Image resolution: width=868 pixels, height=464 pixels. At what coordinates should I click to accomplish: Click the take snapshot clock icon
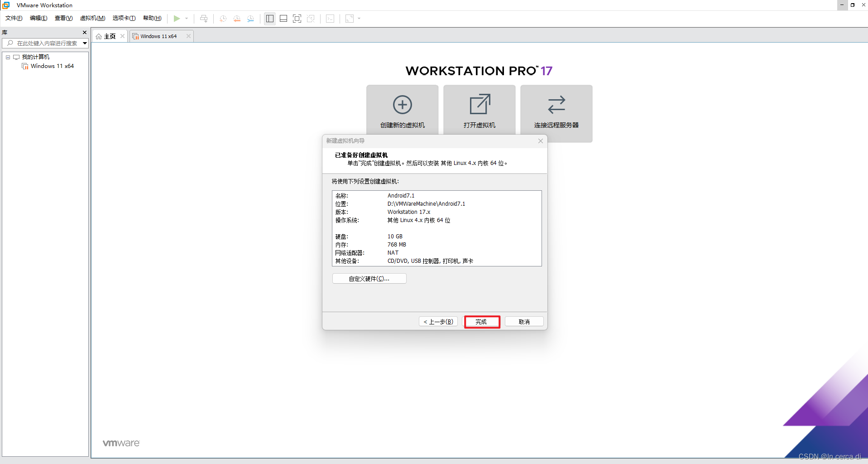pyautogui.click(x=223, y=19)
